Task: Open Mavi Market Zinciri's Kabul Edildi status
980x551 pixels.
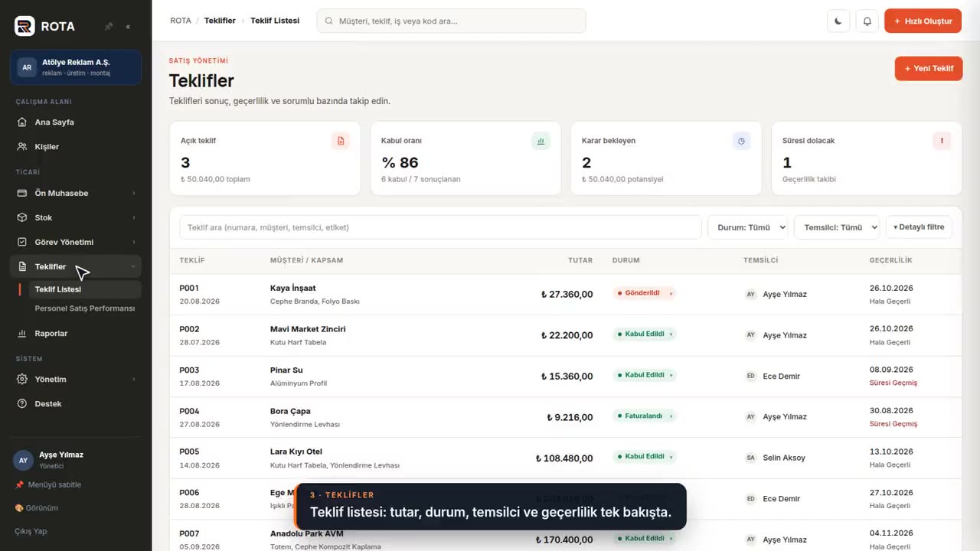Action: [x=644, y=334]
